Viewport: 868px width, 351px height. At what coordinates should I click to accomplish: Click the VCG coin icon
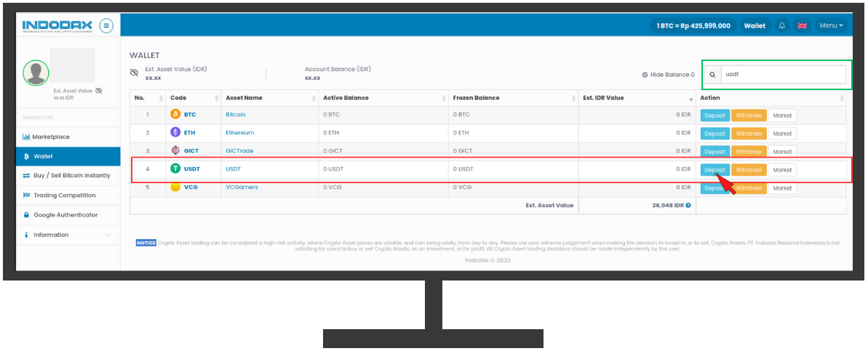(175, 187)
